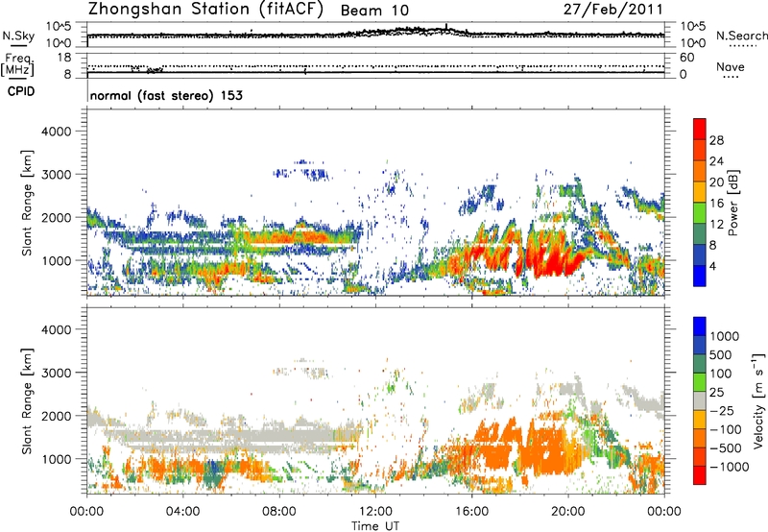Click the red top of power colorbar
Image resolution: width=768 pixels, height=532 pixels.
pyautogui.click(x=700, y=129)
